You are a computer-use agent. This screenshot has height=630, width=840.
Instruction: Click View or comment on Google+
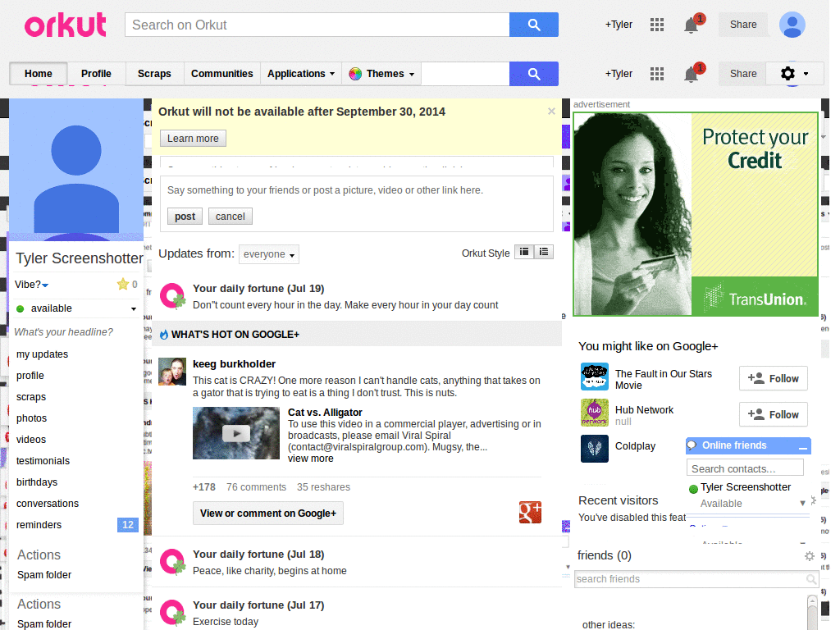click(268, 514)
